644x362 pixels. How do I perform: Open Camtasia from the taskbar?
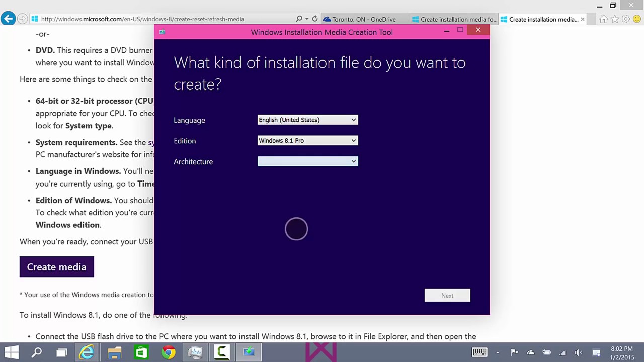(x=221, y=352)
